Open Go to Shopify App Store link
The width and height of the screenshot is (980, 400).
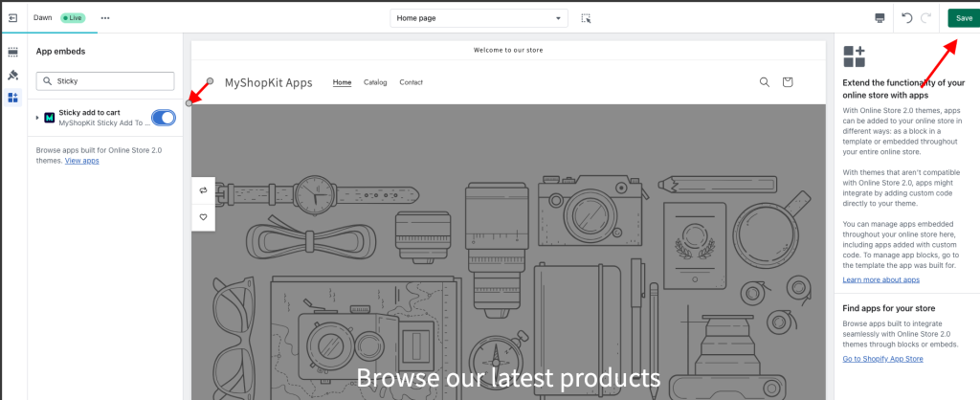tap(882, 359)
